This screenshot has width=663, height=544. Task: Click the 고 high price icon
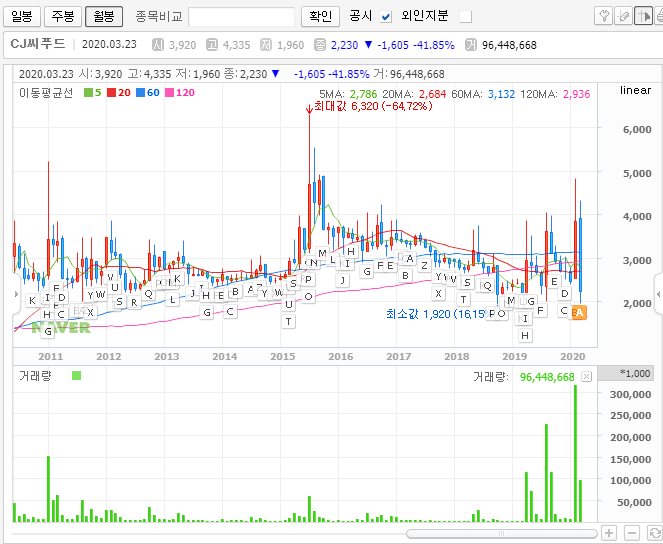point(211,45)
